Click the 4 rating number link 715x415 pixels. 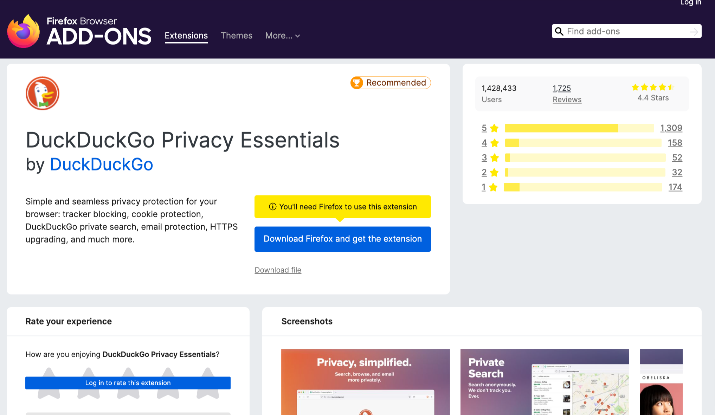[484, 143]
